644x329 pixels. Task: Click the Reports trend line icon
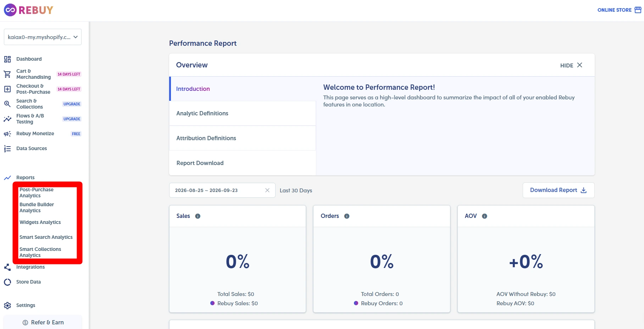coord(7,178)
